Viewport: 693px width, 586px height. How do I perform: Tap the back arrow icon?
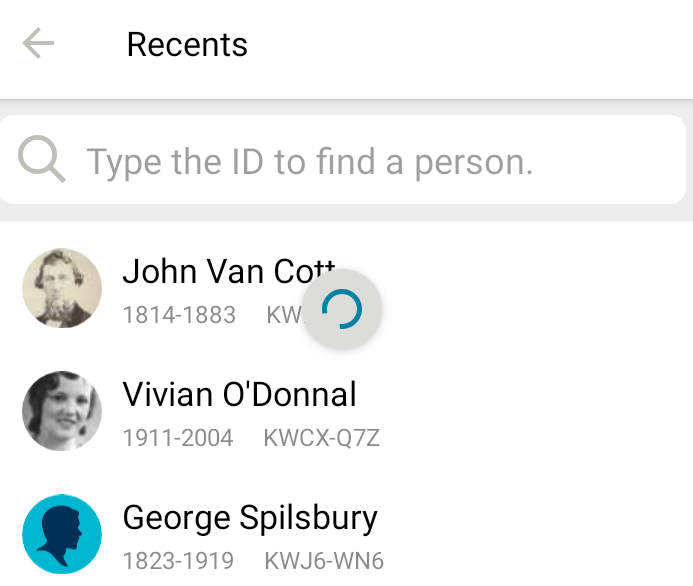click(x=38, y=44)
